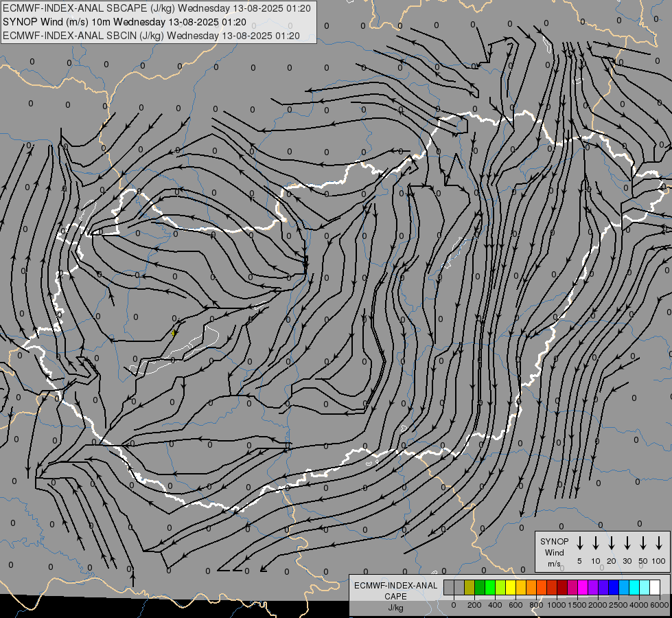Click the amber CAPE legend swatch
This screenshot has width=672, height=618.
coord(521,587)
